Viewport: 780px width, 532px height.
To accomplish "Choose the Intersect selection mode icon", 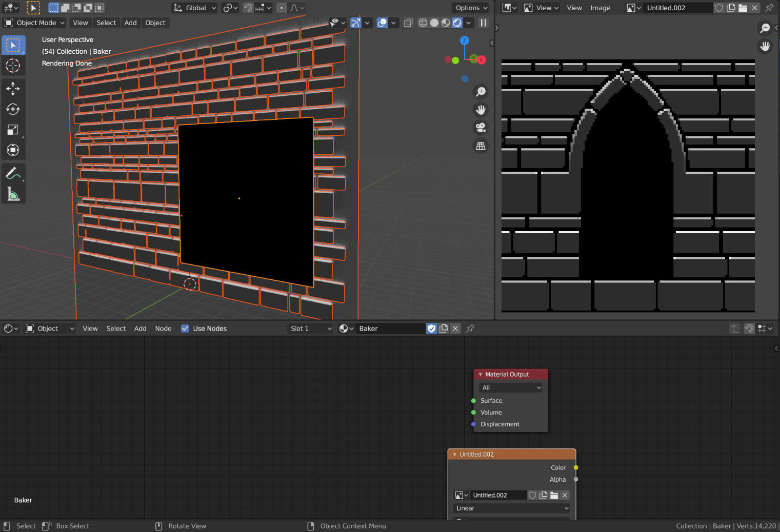I will [x=99, y=8].
